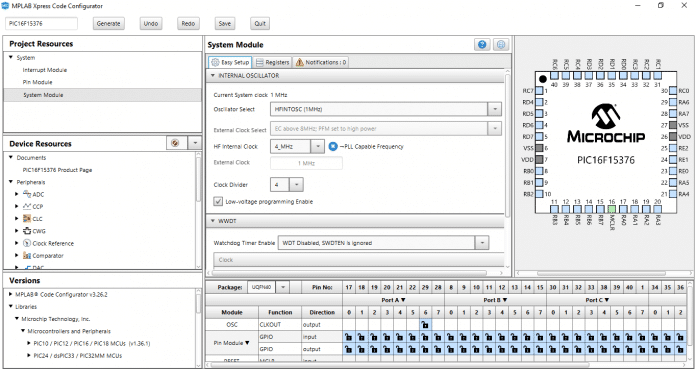
Task: Click the Device Resources filter icon
Action: (x=175, y=143)
